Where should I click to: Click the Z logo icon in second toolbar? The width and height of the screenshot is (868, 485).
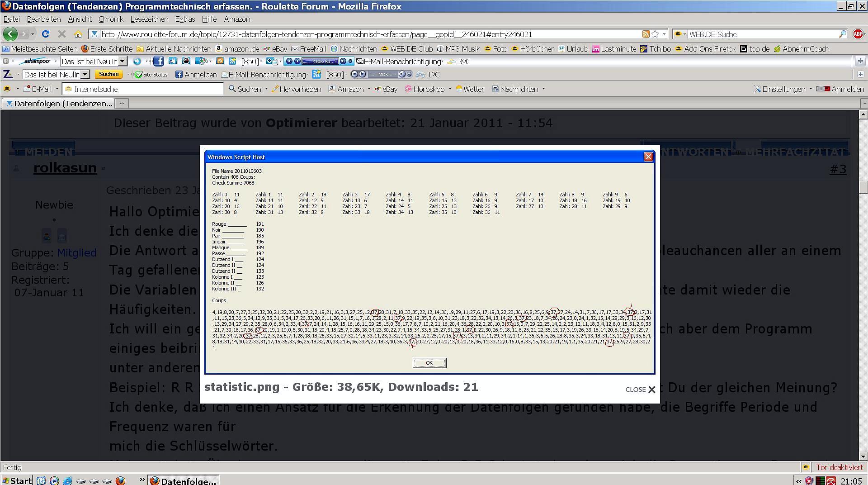[x=8, y=74]
